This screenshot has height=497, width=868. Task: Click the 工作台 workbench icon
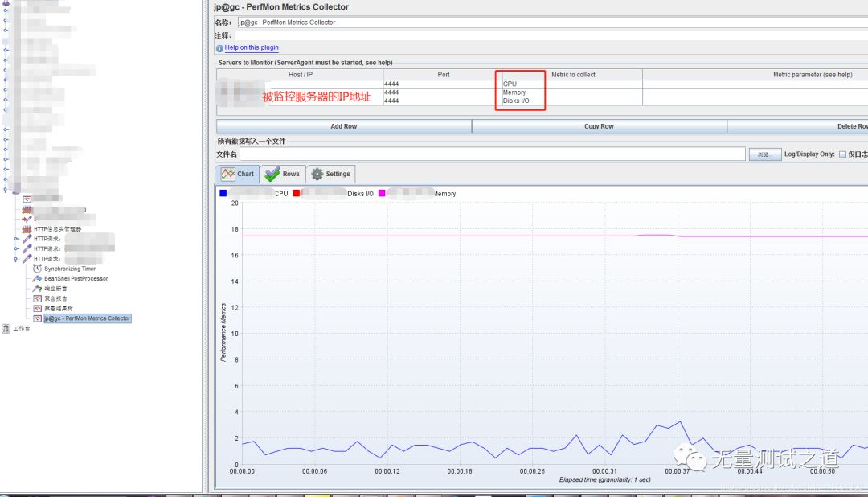6,328
